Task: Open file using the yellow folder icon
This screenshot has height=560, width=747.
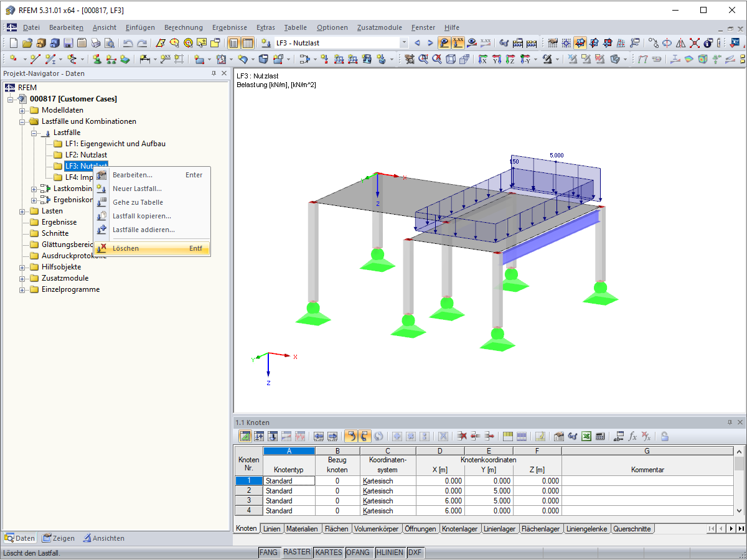Action: pos(27,43)
